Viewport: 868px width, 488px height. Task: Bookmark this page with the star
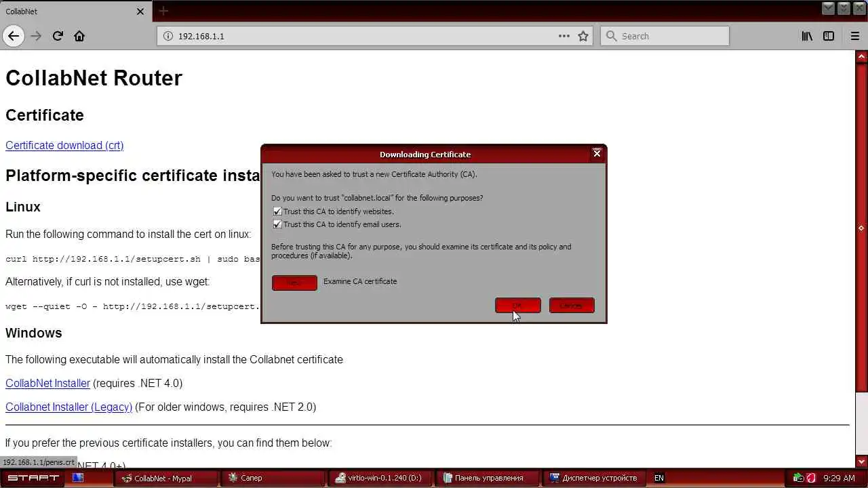(x=583, y=36)
